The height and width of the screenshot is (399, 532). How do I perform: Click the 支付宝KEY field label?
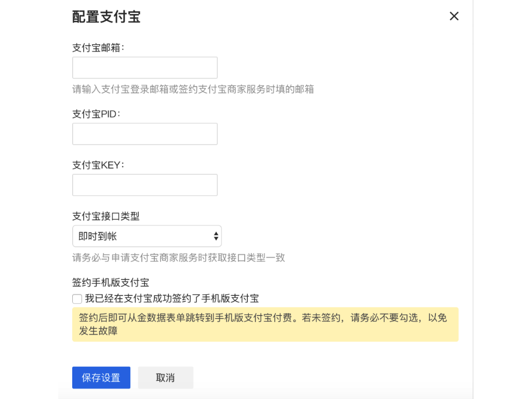point(98,165)
